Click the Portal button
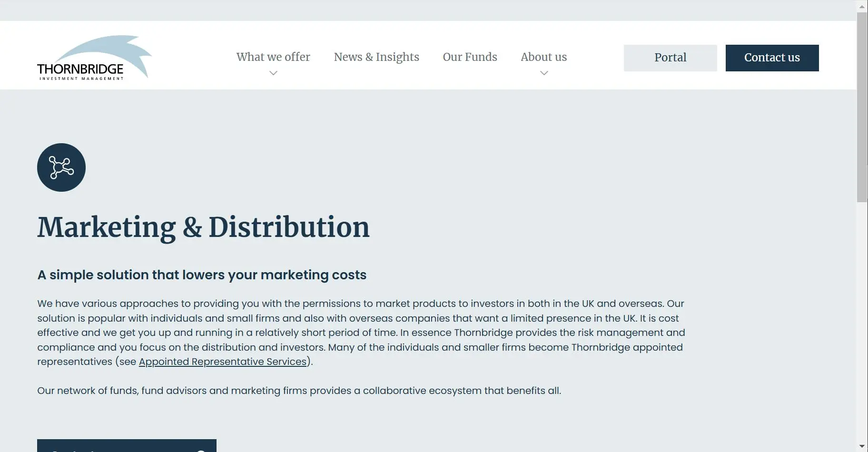 coord(670,58)
